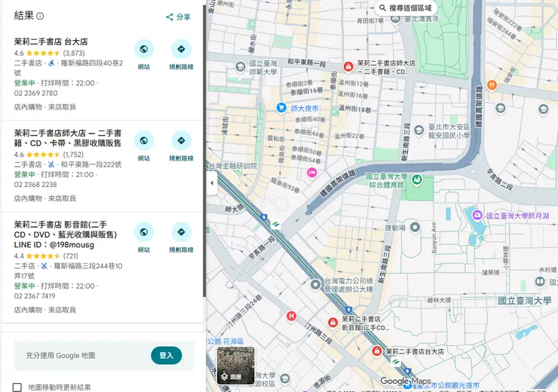The image size is (558, 392).
Task: Sign in with the 登入 button
Action: point(166,355)
